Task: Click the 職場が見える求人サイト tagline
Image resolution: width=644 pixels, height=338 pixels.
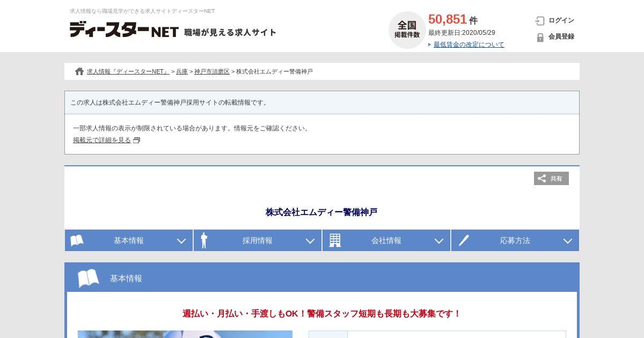Action: 230,32
